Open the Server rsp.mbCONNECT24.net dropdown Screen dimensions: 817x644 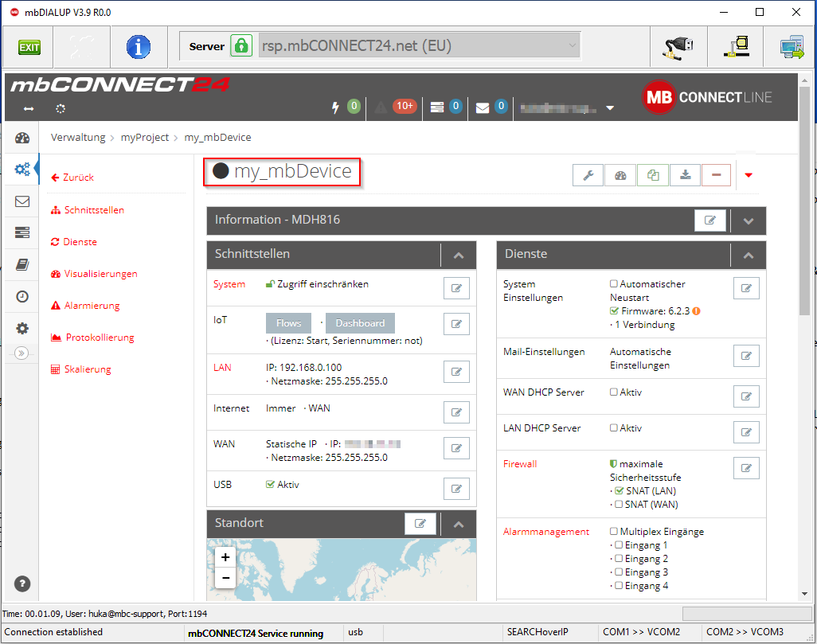point(420,46)
